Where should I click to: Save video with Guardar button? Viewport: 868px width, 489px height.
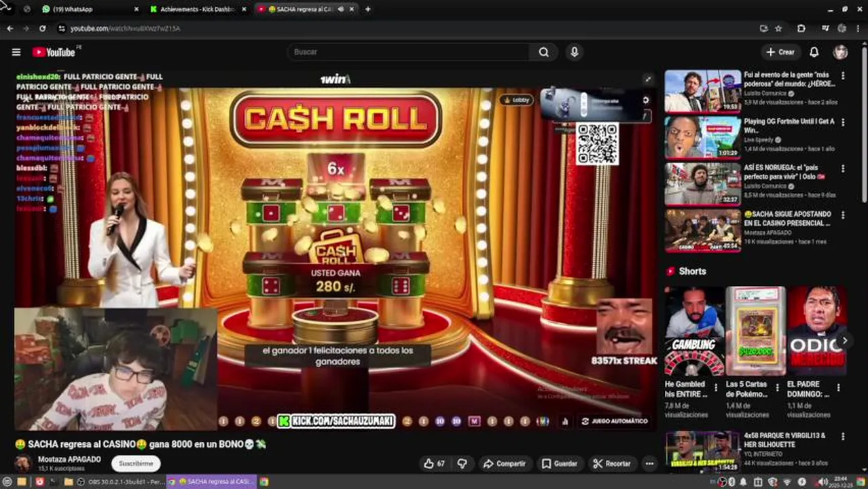pyautogui.click(x=559, y=463)
